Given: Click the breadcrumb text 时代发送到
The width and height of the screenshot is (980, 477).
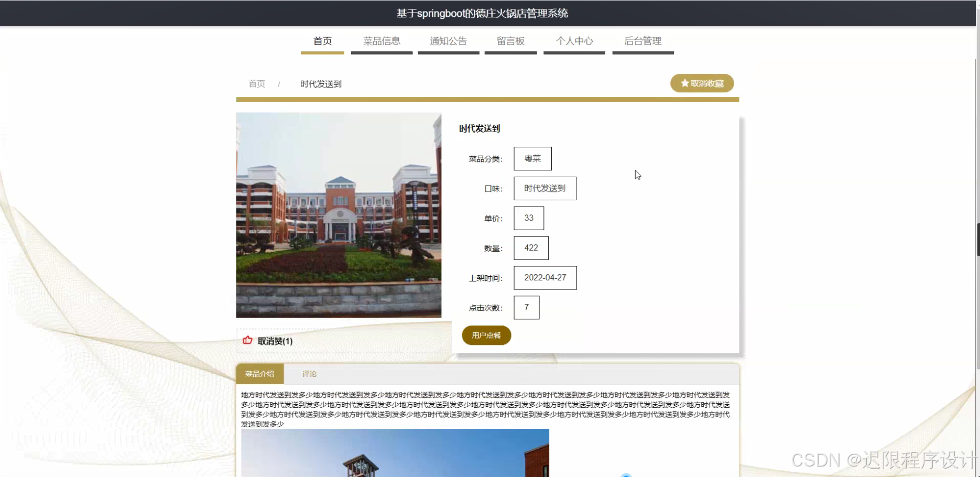Looking at the screenshot, I should click(x=321, y=84).
